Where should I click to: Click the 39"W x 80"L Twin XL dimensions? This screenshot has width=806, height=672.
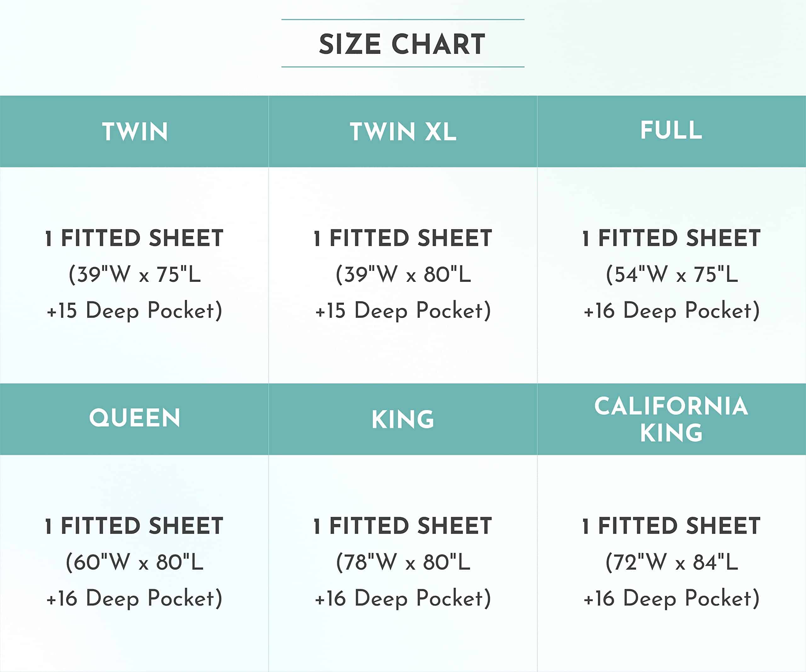click(x=403, y=274)
